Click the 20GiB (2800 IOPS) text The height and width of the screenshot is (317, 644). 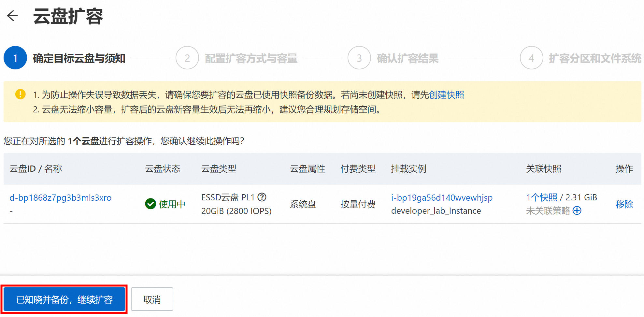(x=236, y=211)
